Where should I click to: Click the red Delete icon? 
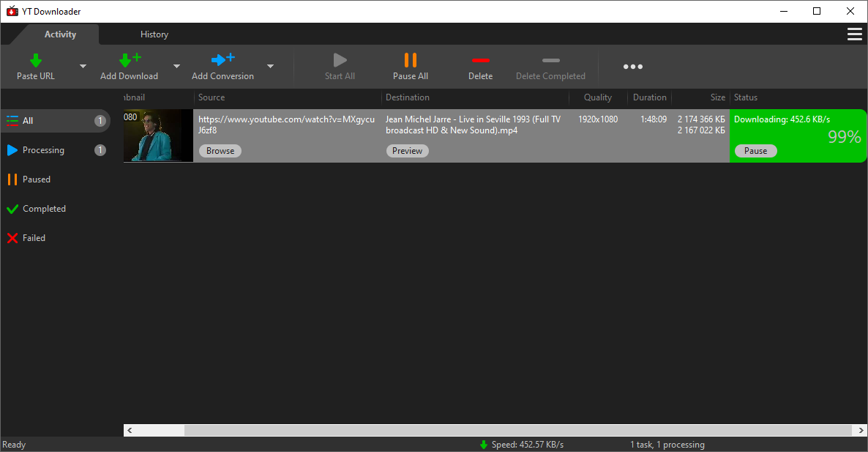480,60
